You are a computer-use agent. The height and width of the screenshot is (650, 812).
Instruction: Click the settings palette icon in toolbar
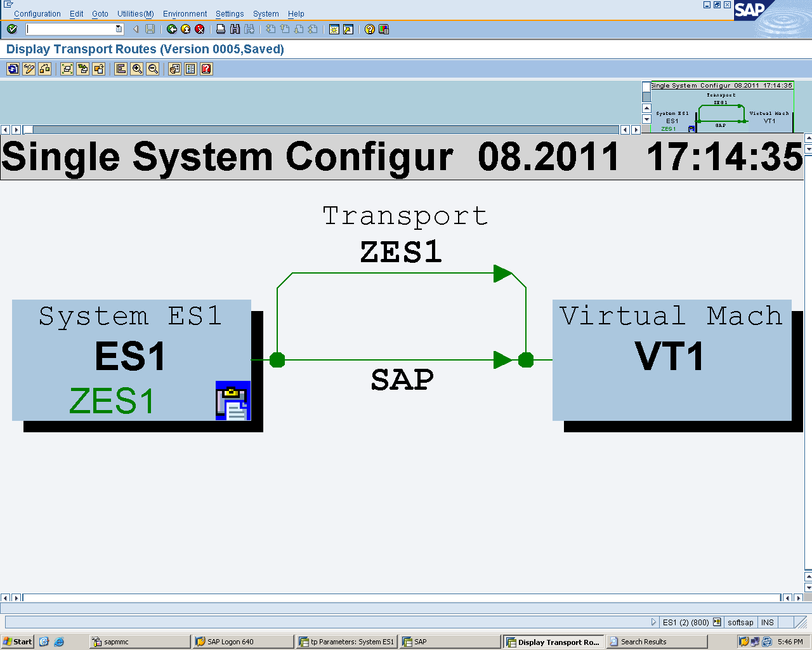point(174,69)
